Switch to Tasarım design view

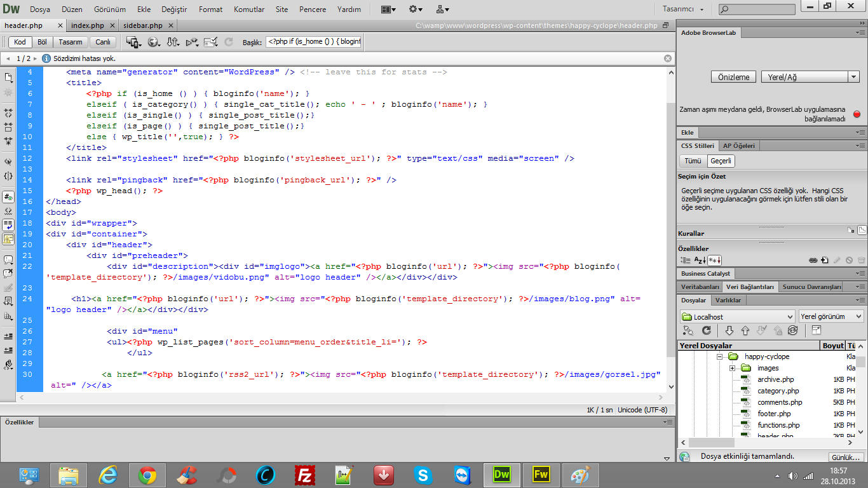click(71, 42)
